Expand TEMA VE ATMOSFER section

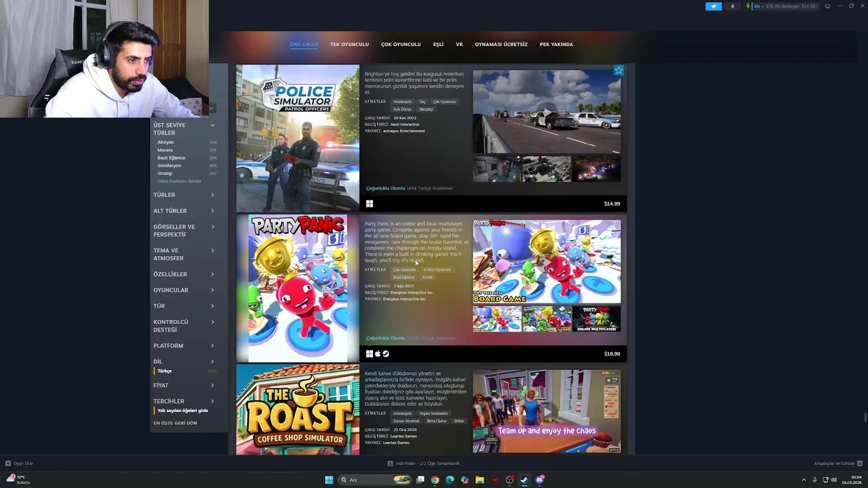coord(184,254)
